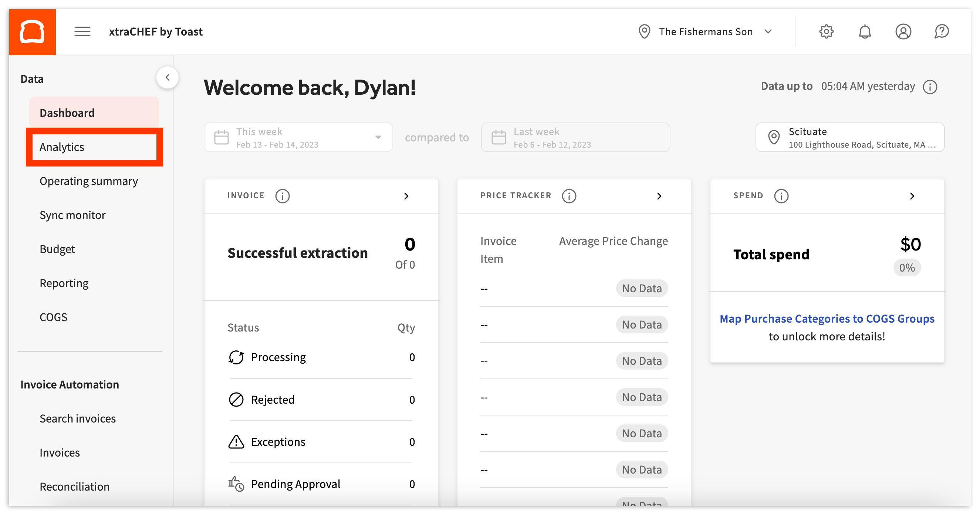Check notifications via the bell icon
Image resolution: width=980 pixels, height=515 pixels.
tap(865, 31)
